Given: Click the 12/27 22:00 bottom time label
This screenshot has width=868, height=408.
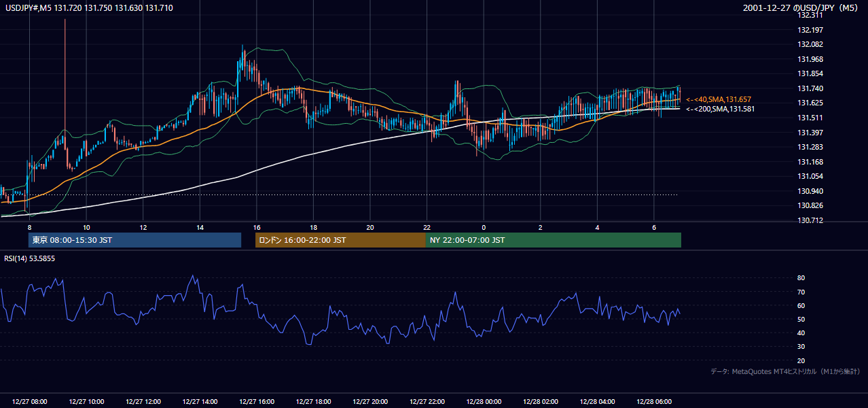Looking at the screenshot, I should click(427, 402).
